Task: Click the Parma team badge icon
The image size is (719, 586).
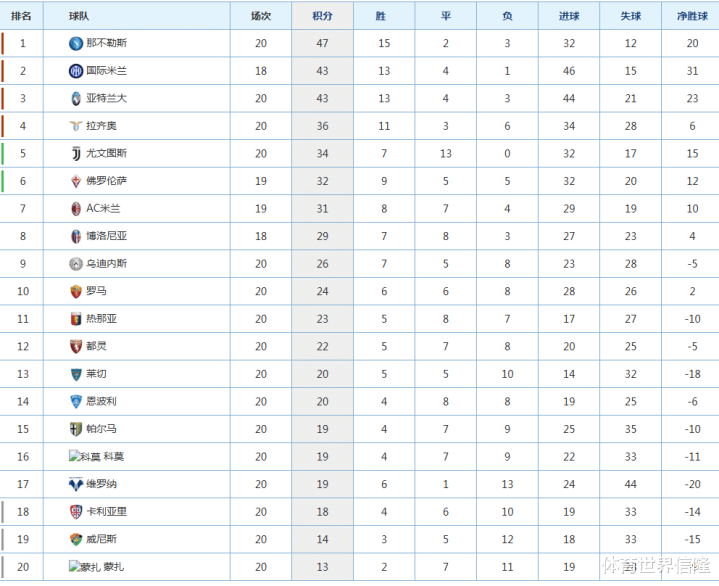Action: [76, 429]
